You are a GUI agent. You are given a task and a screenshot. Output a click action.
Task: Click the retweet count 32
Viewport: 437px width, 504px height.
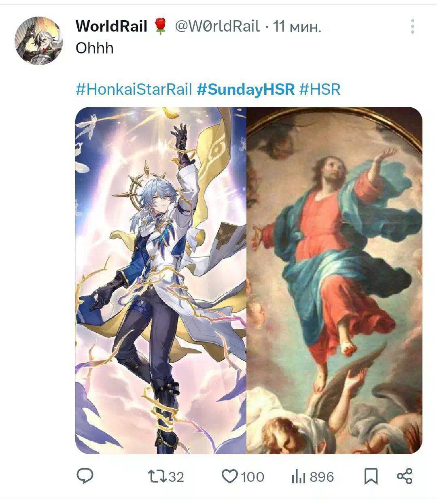pos(176,477)
